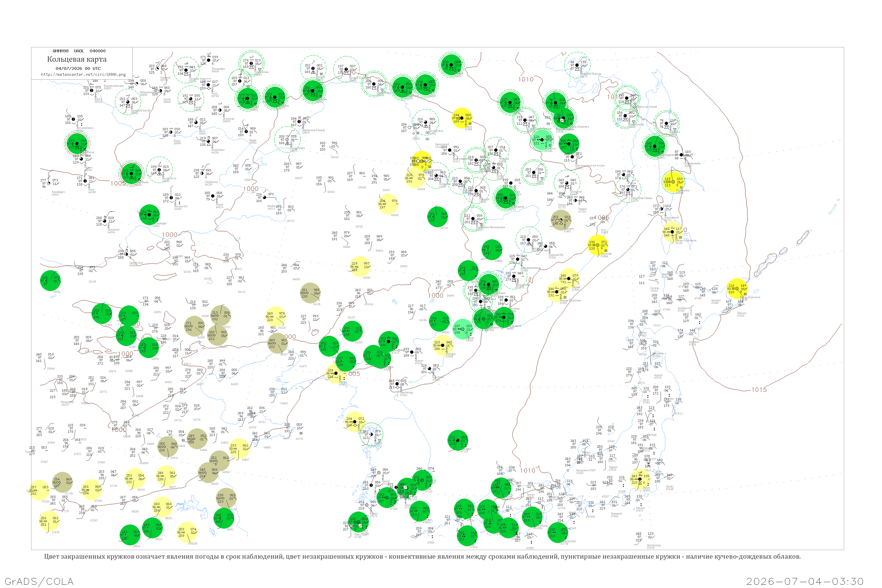Click station name "Сосуново"
The width and height of the screenshot is (882, 588).
pyautogui.click(x=606, y=254)
